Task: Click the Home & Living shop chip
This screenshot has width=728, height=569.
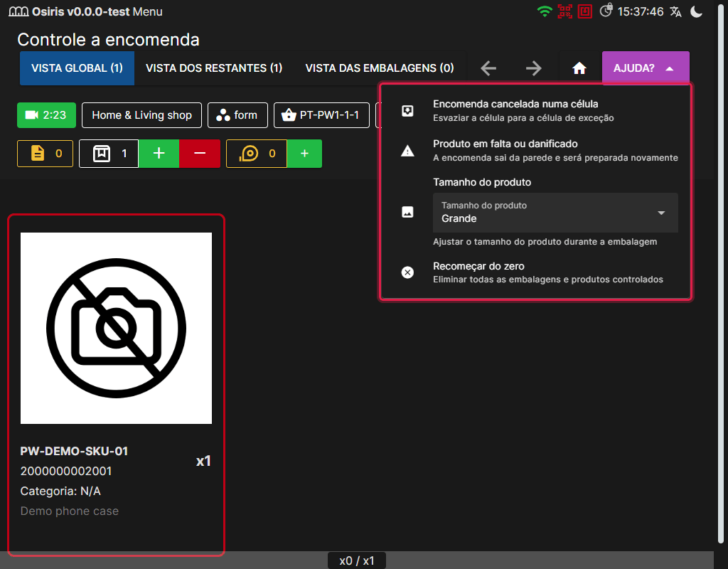Action: point(141,115)
